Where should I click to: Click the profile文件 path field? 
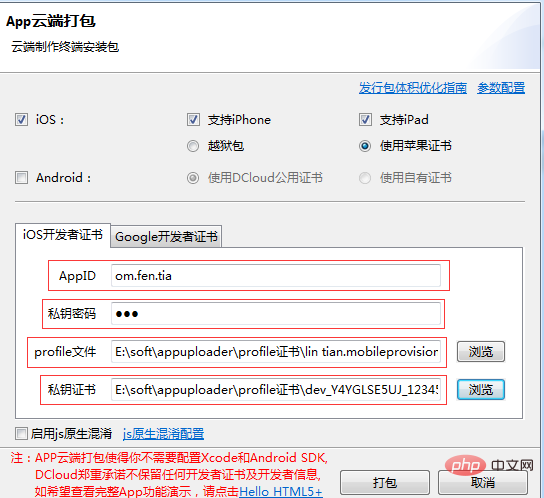click(276, 352)
